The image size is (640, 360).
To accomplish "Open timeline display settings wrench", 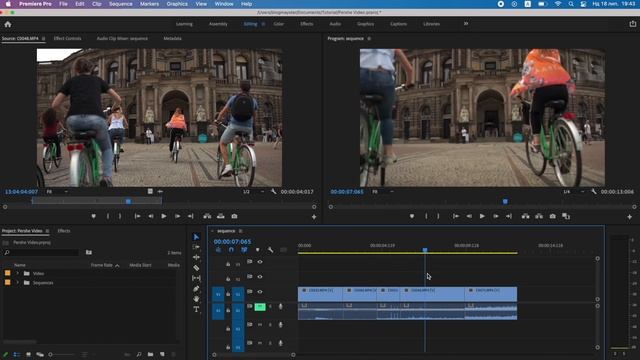I will tap(270, 250).
